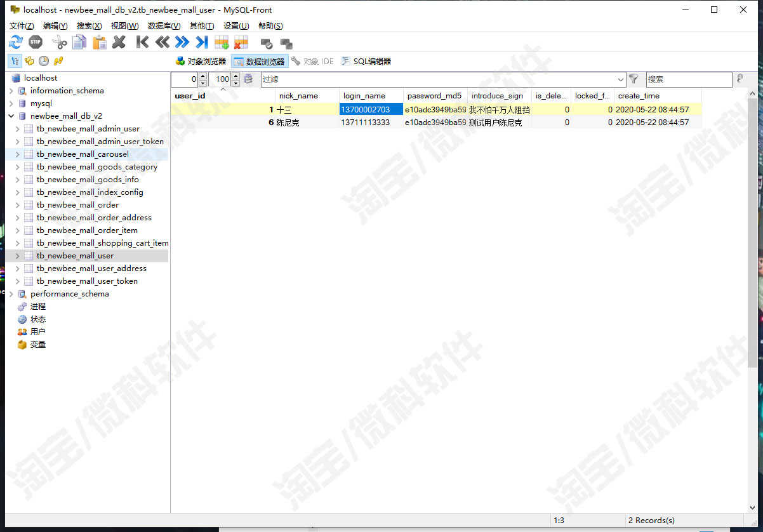This screenshot has width=763, height=532.
Task: Select the tb_newbee_mall_index_config table
Action: tap(90, 192)
